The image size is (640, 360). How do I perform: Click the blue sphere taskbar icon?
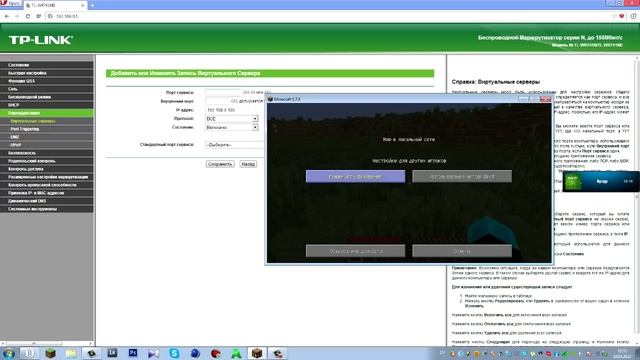pos(195,353)
